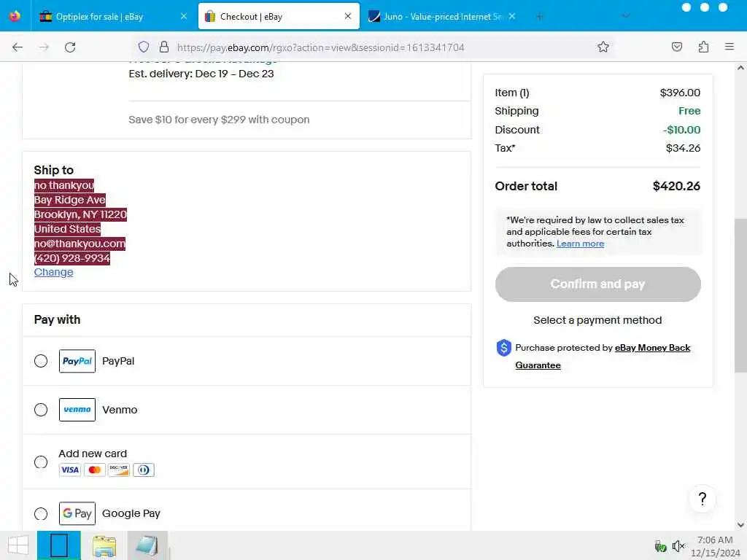Switch to the Optiplex for sale tab
Image resolution: width=747 pixels, height=560 pixels.
[113, 16]
